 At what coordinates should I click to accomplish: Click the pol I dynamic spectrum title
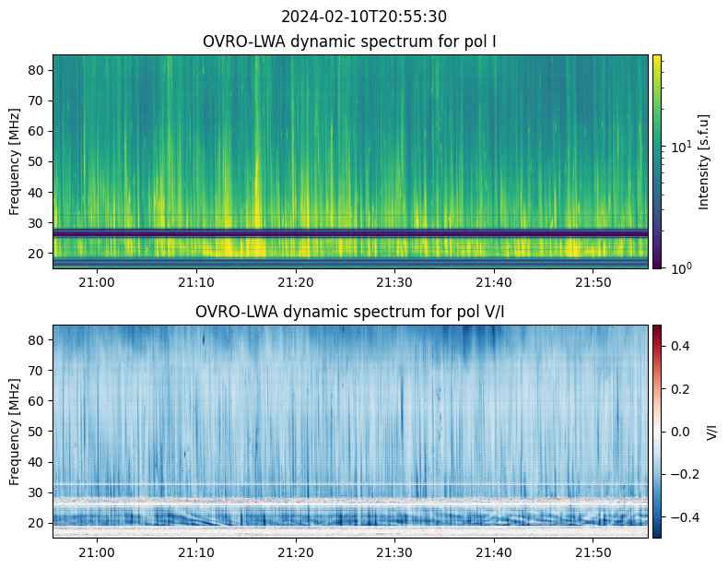349,41
